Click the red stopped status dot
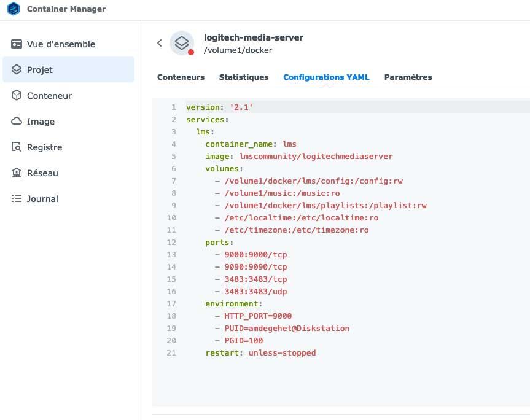This screenshot has width=530, height=420. pyautogui.click(x=191, y=52)
